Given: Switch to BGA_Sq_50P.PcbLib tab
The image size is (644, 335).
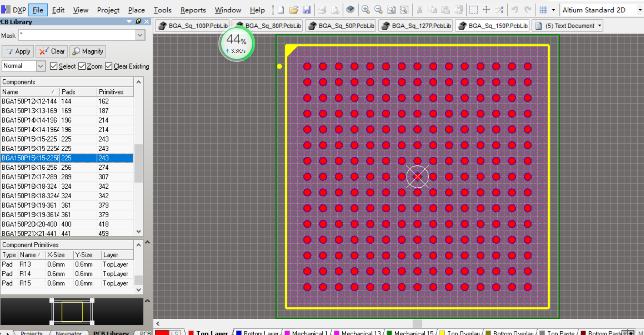Looking at the screenshot, I should tap(340, 26).
